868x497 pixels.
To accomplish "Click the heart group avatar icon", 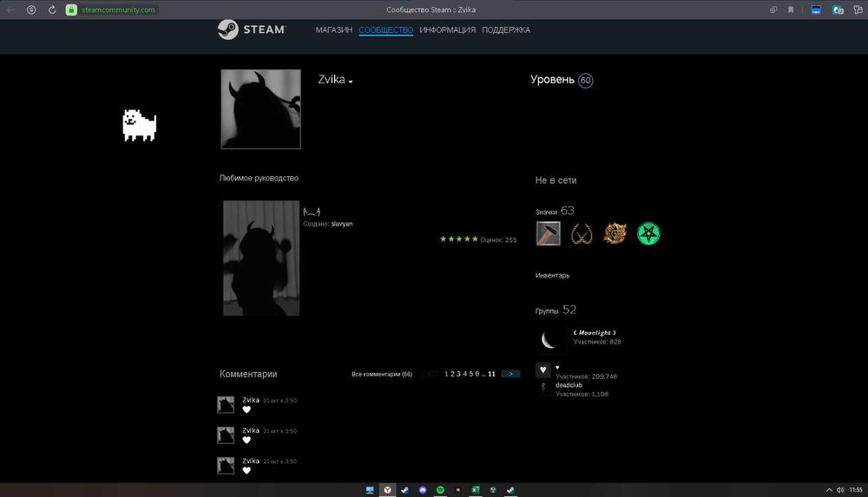I will coord(543,369).
